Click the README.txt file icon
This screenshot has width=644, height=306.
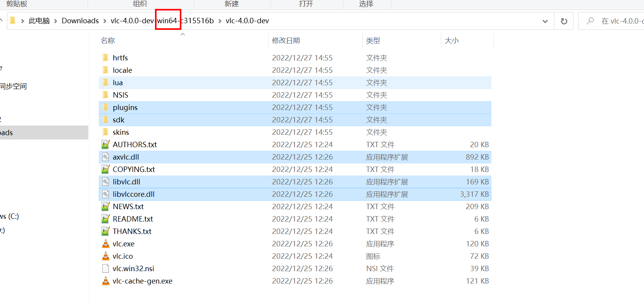click(105, 219)
